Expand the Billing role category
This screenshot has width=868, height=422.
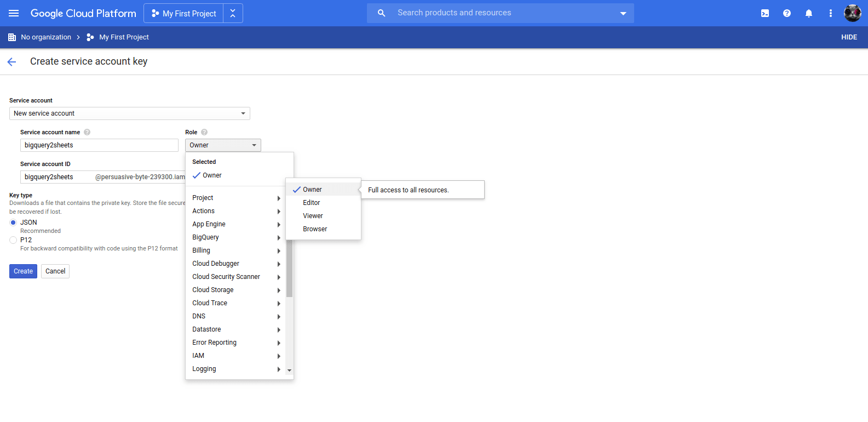click(236, 250)
